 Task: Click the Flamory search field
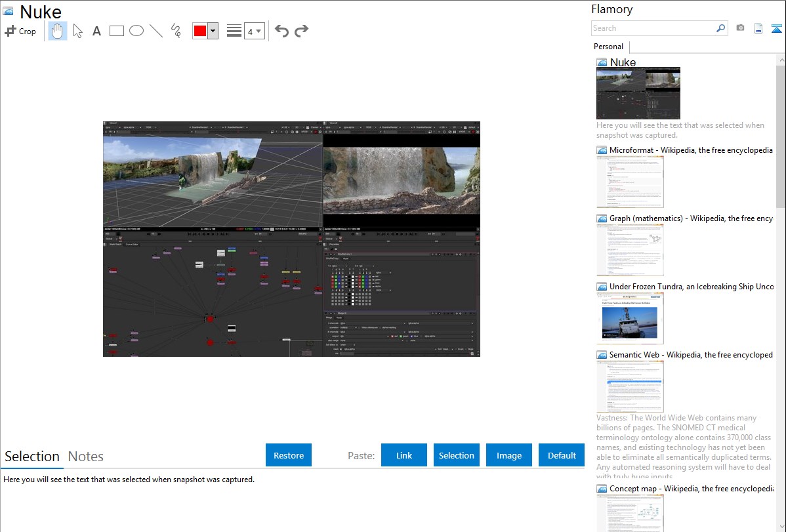(x=653, y=28)
